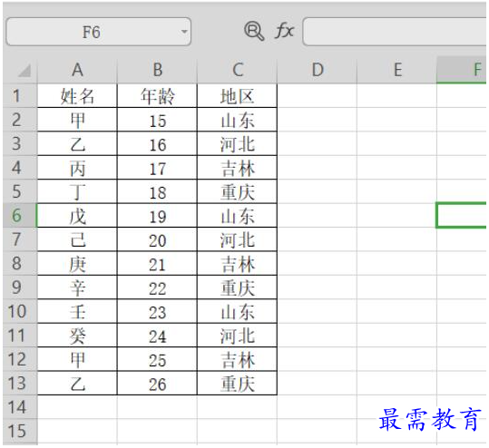Select row 13 header
Screen dimensions: 489x448
pyautogui.click(x=20, y=383)
